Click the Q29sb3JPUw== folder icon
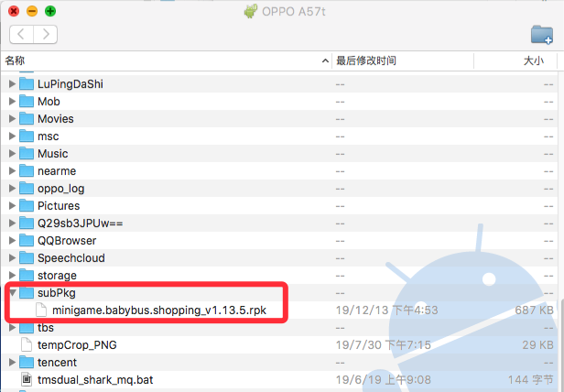The image size is (564, 392). (27, 223)
